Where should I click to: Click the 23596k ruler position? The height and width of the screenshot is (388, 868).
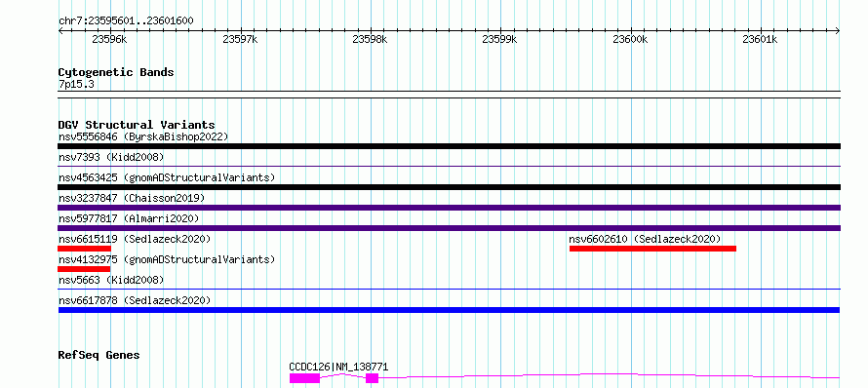click(109, 39)
